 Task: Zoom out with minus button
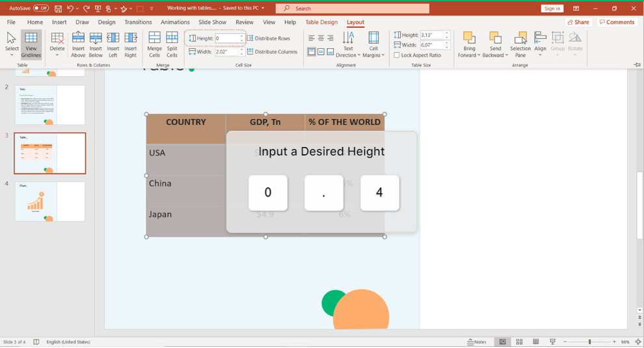pos(565,342)
